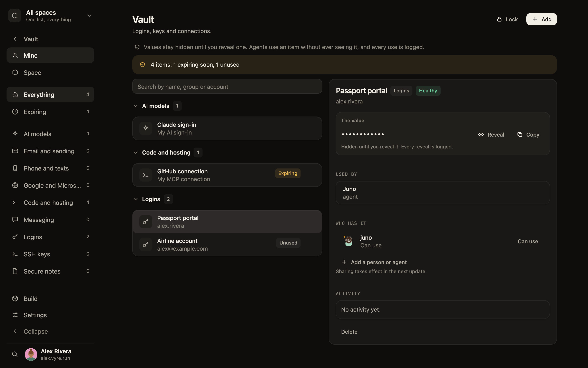Filter by AI models category in sidebar
588x368 pixels.
tap(50, 134)
